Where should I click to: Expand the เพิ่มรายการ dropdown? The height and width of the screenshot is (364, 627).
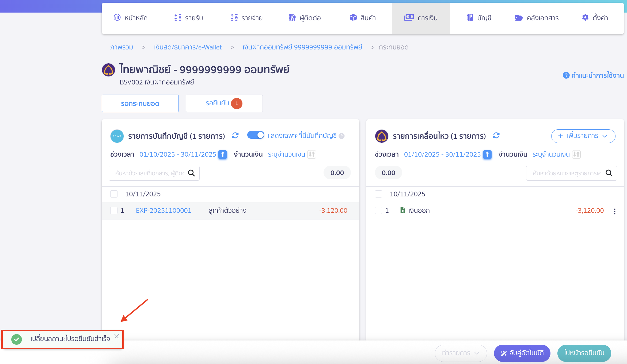click(583, 136)
